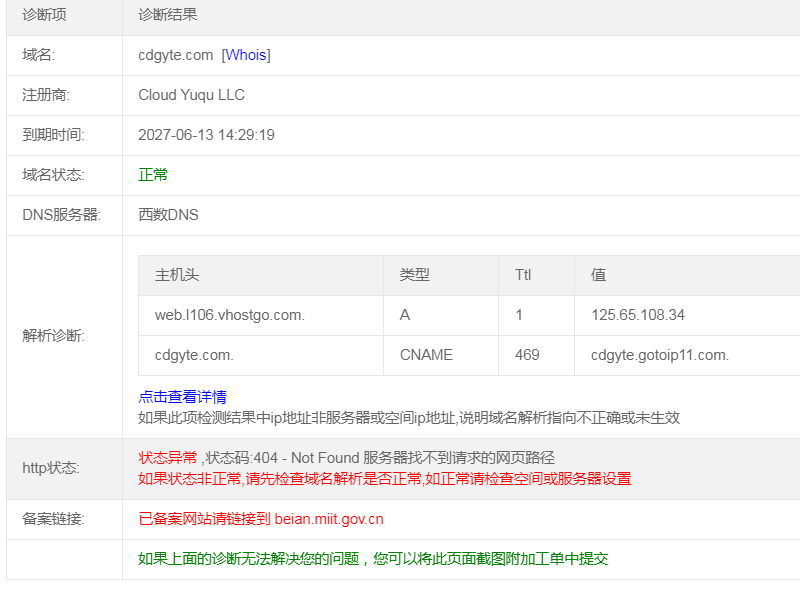The width and height of the screenshot is (800, 611).
Task: Click the green ticket submission note
Action: 373,559
